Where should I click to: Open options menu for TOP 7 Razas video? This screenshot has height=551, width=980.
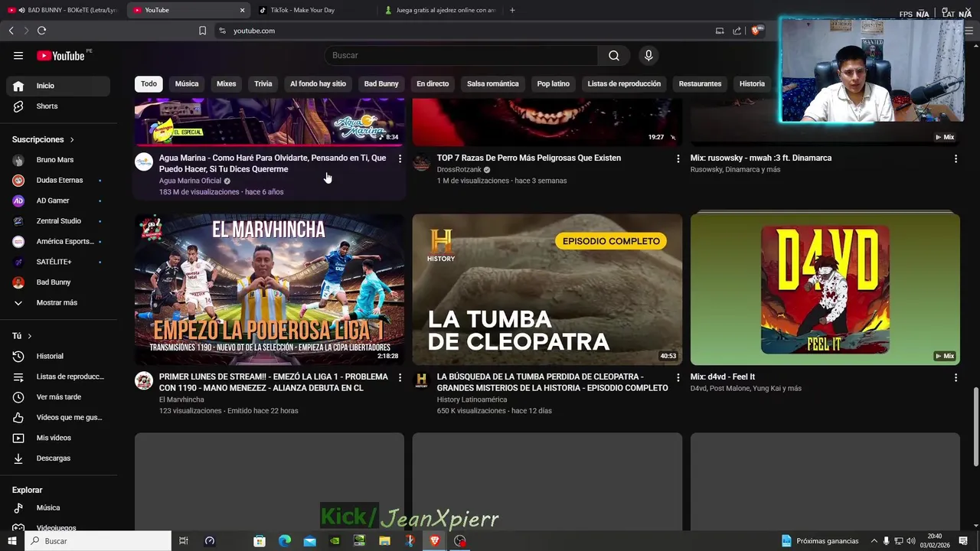coord(678,158)
